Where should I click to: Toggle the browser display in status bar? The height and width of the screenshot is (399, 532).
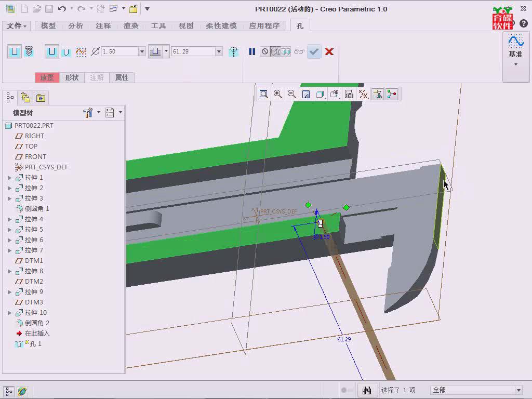pos(22,391)
